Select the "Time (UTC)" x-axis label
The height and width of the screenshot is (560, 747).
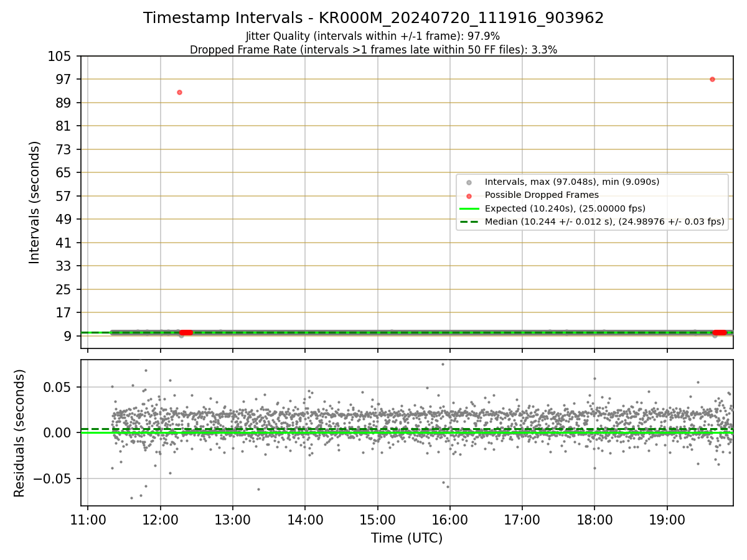406,538
